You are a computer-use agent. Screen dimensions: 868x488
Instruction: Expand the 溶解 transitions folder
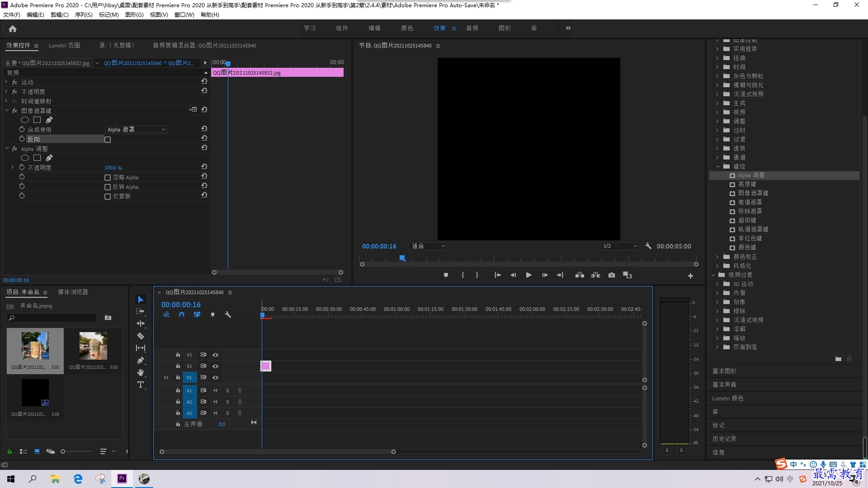[x=717, y=329]
